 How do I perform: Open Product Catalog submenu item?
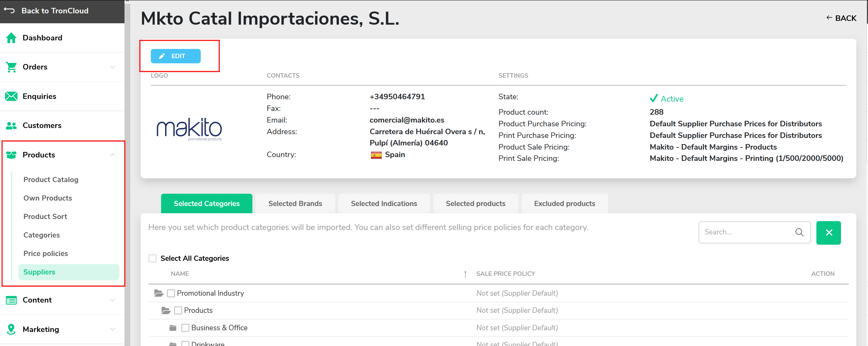point(51,180)
